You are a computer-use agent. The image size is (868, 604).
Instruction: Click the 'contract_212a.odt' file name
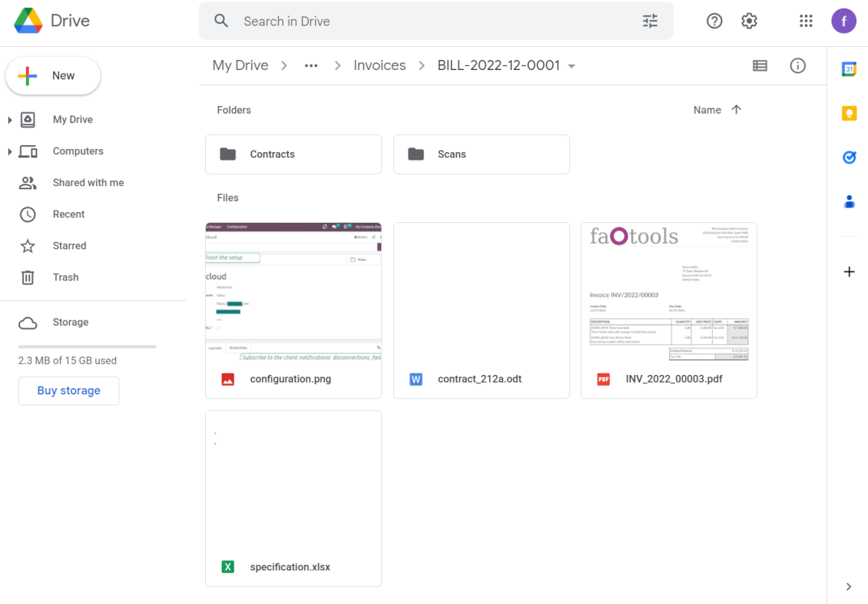pyautogui.click(x=479, y=380)
